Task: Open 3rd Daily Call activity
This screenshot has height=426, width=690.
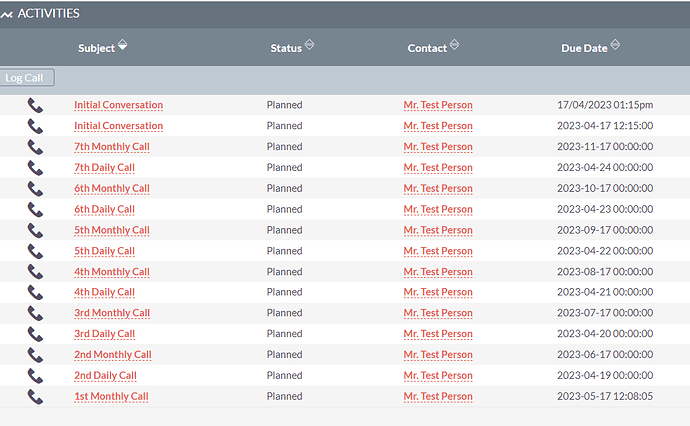Action: 104,334
